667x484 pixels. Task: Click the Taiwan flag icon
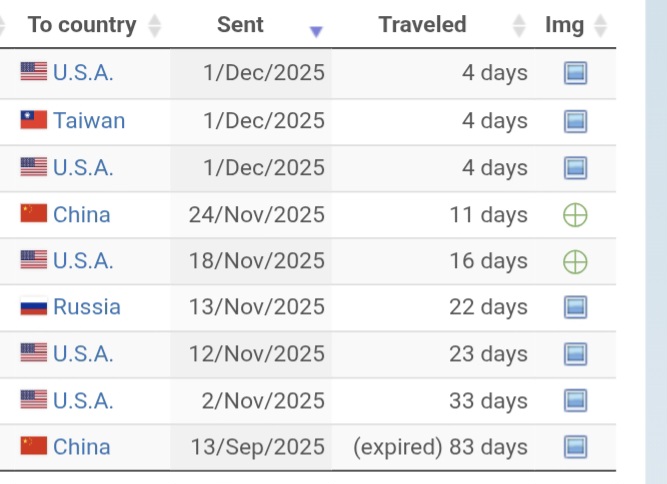pos(34,121)
